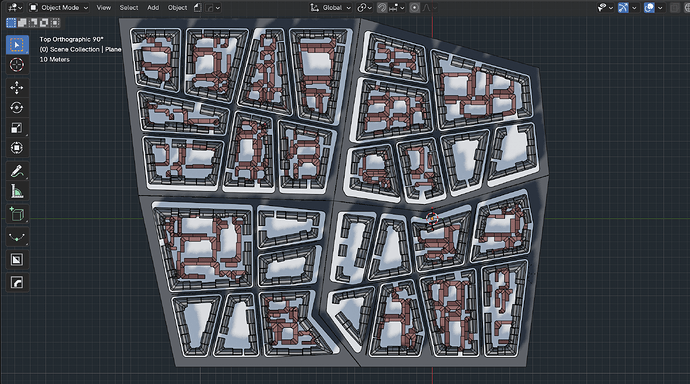Screen dimensions: 690x384
Task: Toggle viewport gizmos visibility
Action: coord(623,7)
